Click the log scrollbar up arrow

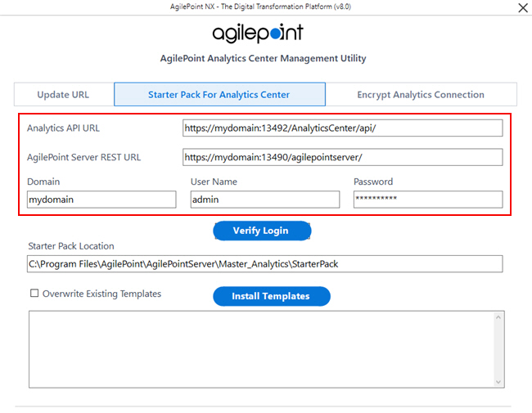tap(498, 317)
